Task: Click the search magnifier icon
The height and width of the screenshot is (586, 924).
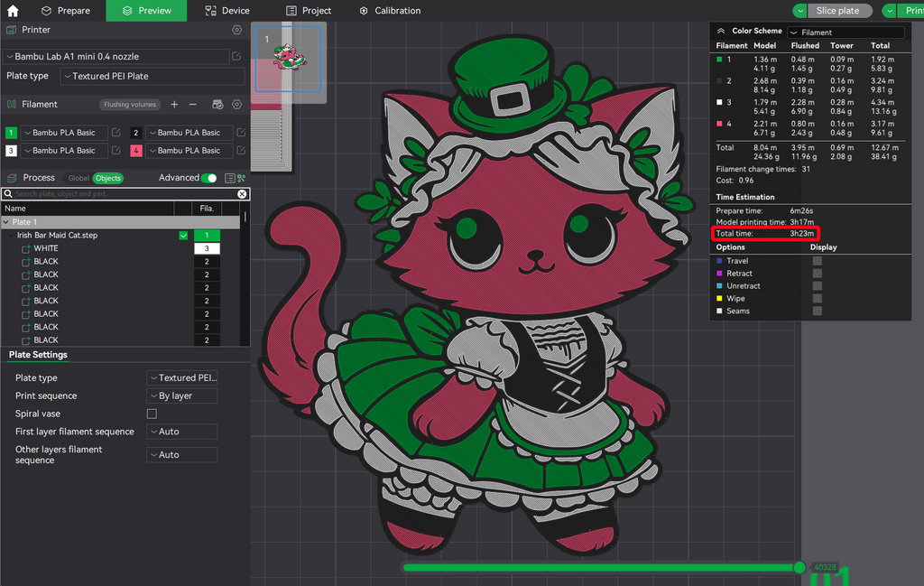Action: point(8,194)
